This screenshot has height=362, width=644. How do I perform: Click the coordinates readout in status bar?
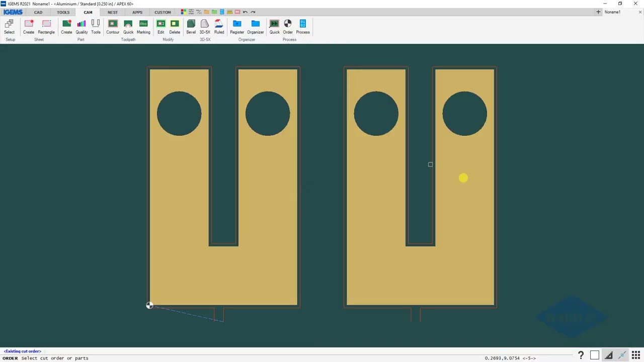point(510,358)
